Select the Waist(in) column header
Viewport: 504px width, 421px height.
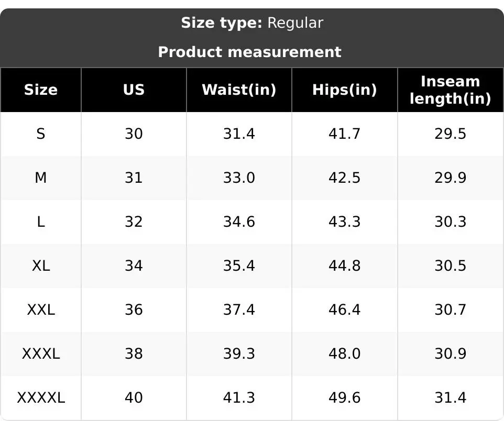coord(239,90)
